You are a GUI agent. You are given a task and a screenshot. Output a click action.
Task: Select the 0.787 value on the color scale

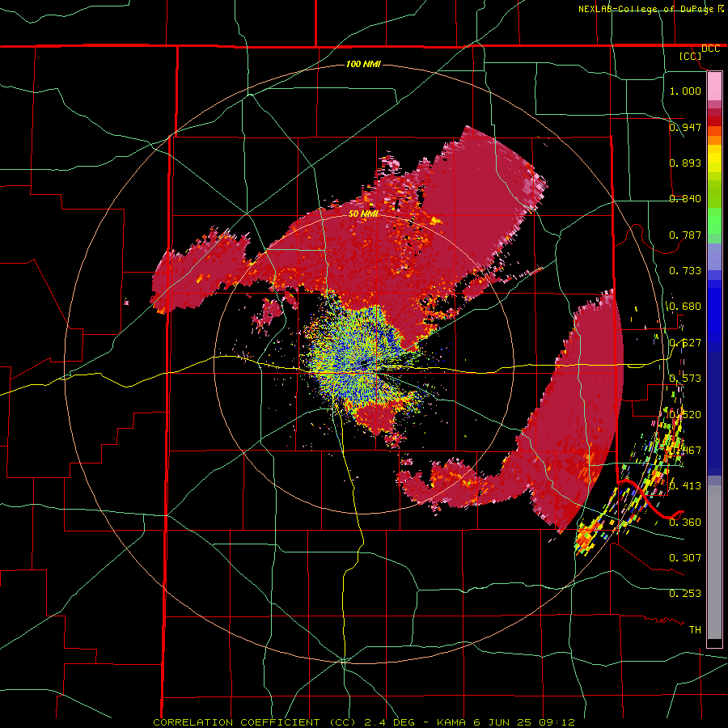(x=685, y=235)
